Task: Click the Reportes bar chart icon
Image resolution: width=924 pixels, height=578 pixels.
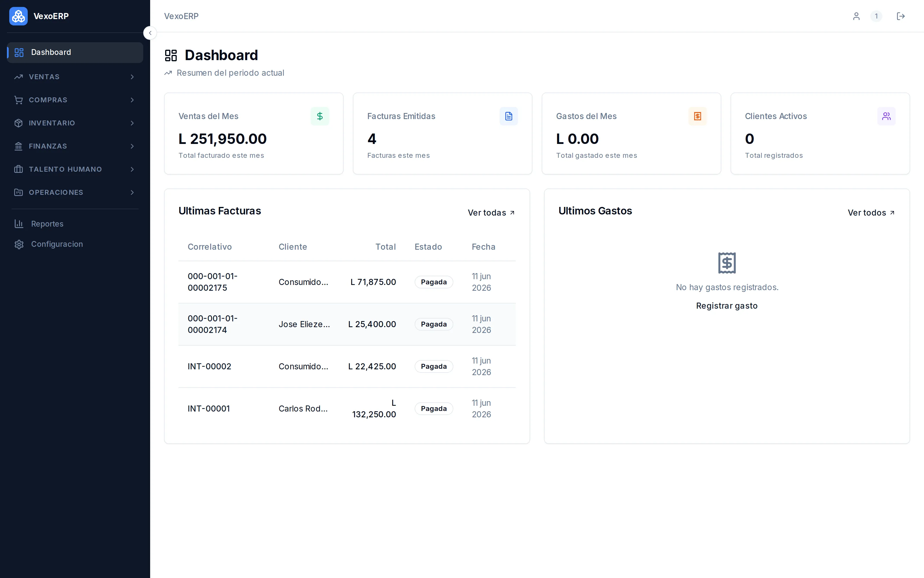Action: coord(19,224)
